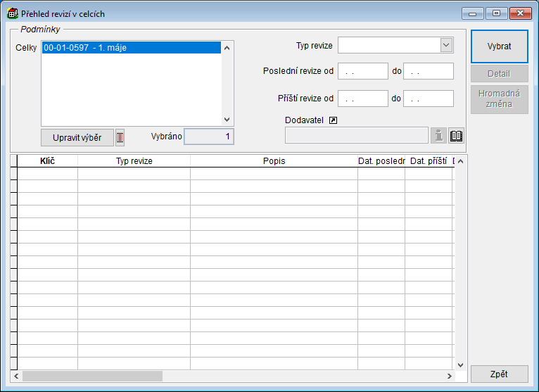The height and width of the screenshot is (392, 539).
Task: Focus the Příští revize od date field
Action: [362, 99]
